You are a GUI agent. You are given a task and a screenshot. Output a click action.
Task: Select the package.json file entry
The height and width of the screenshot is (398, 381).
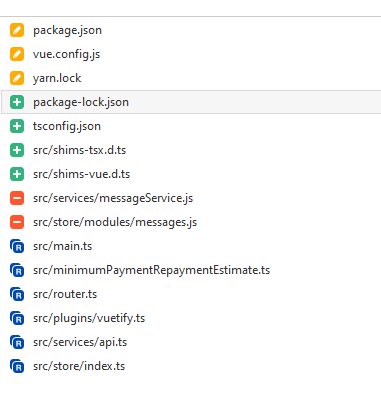[x=67, y=30]
